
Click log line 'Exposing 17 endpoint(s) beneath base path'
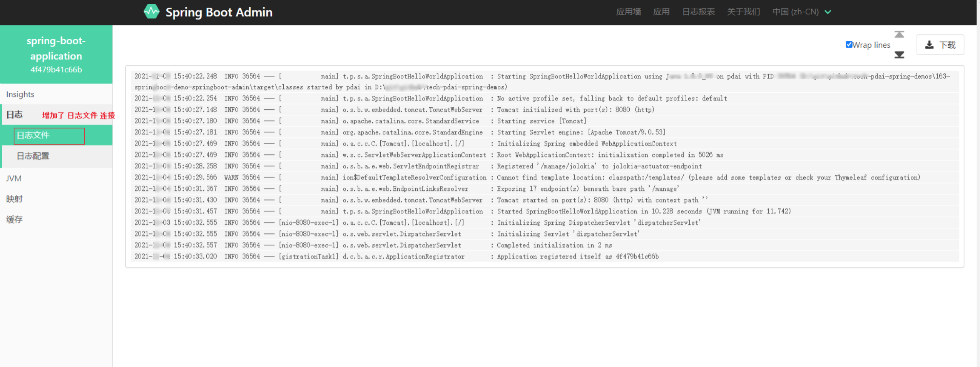click(x=544, y=189)
